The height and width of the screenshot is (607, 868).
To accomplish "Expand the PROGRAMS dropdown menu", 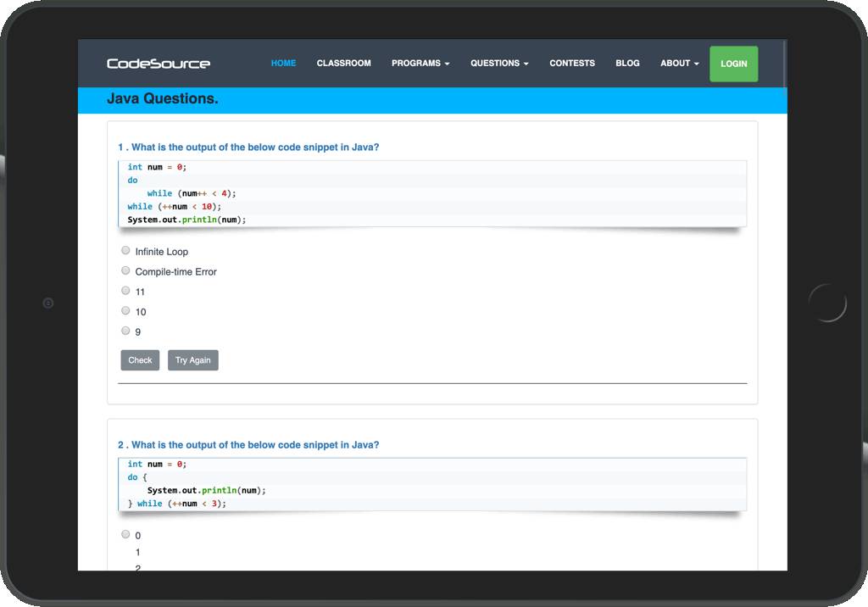I will tap(420, 63).
